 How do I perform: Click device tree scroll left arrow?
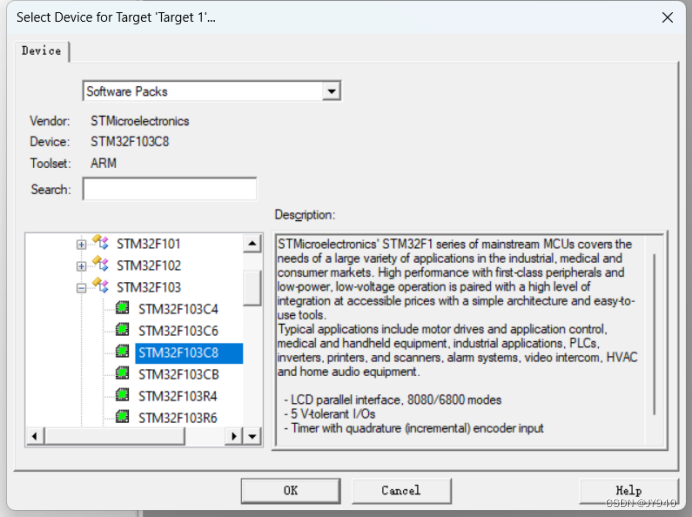tap(34, 437)
